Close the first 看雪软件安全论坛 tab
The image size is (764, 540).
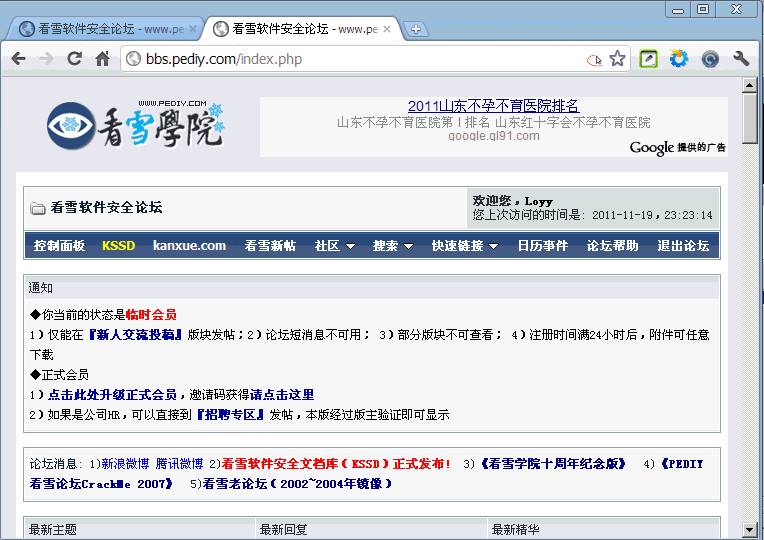point(192,29)
